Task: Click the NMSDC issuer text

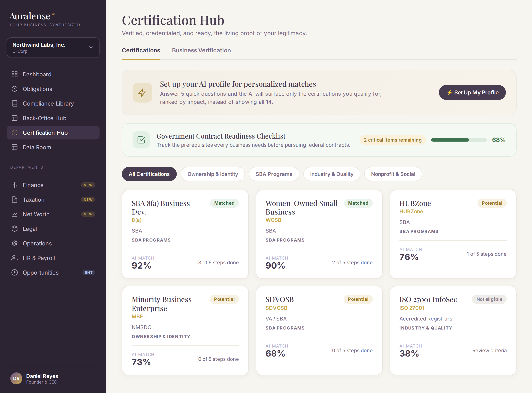Action: tap(141, 327)
